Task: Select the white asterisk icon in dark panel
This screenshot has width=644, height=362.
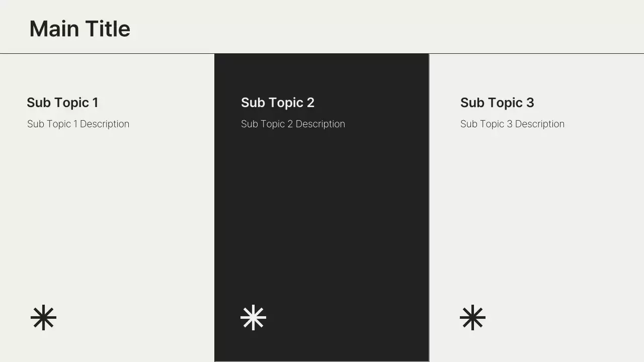Action: click(x=253, y=317)
